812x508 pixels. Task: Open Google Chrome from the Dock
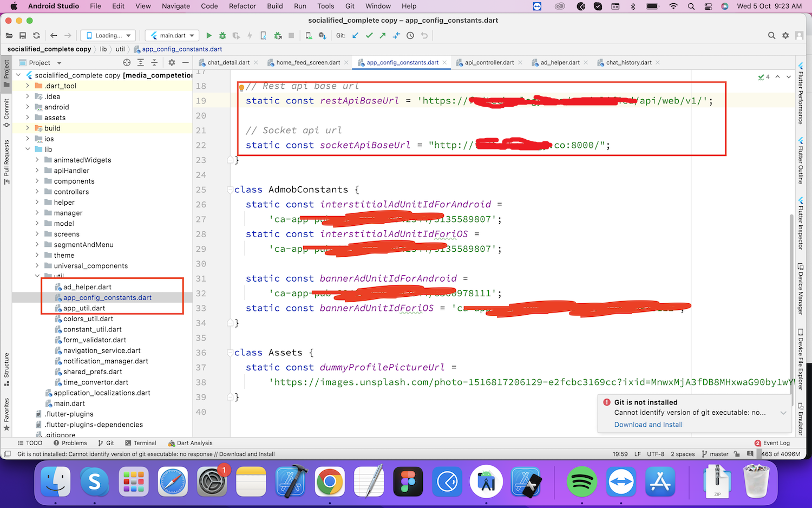point(330,481)
